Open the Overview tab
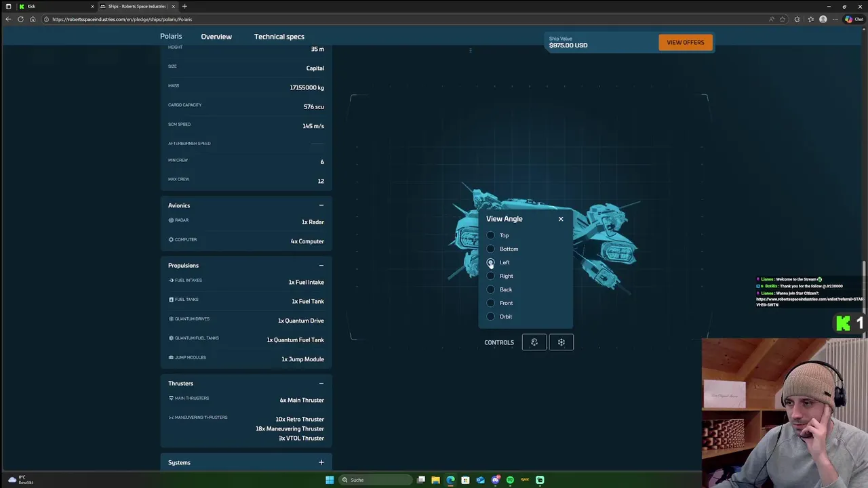This screenshot has height=488, width=868. 216,37
